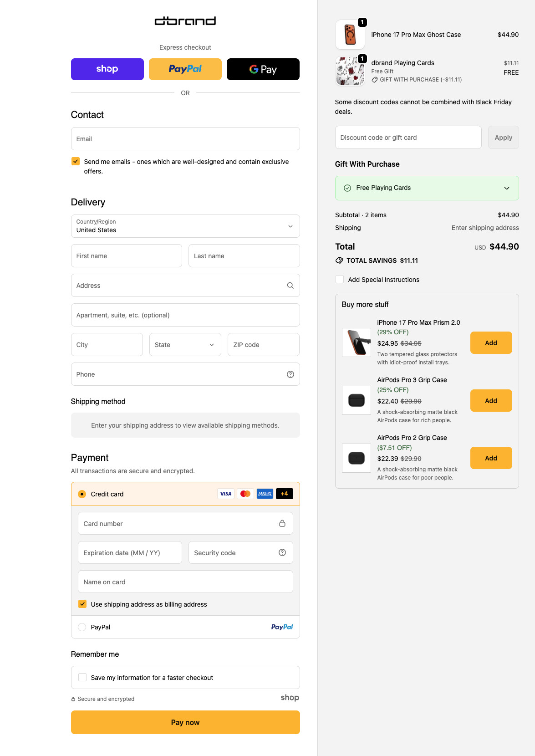Open the State dropdown
The width and height of the screenshot is (535, 756).
pos(185,345)
